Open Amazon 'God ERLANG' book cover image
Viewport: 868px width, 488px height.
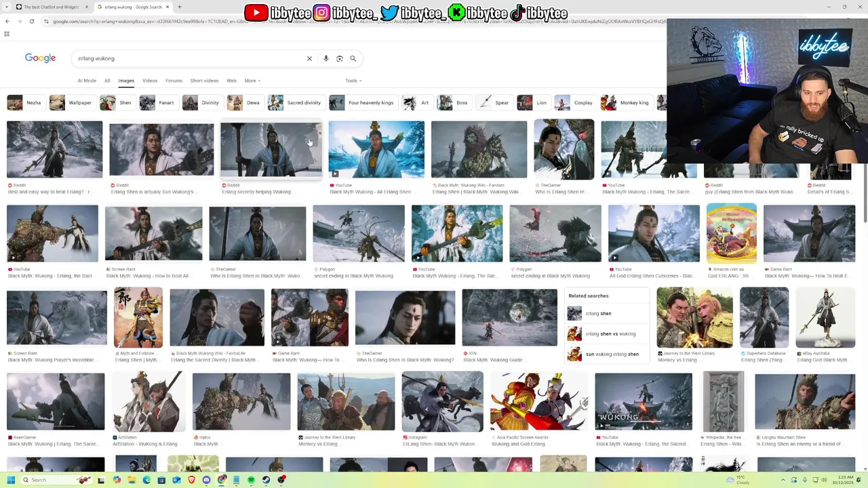pyautogui.click(x=731, y=233)
